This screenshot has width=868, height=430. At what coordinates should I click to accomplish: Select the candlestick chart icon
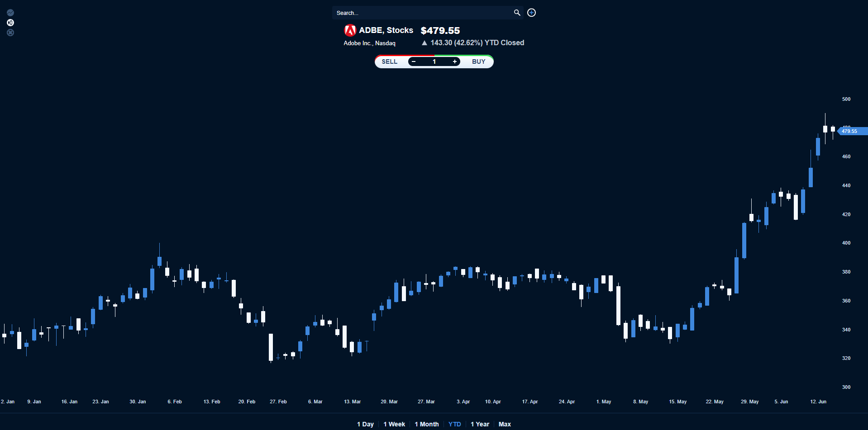pos(10,23)
